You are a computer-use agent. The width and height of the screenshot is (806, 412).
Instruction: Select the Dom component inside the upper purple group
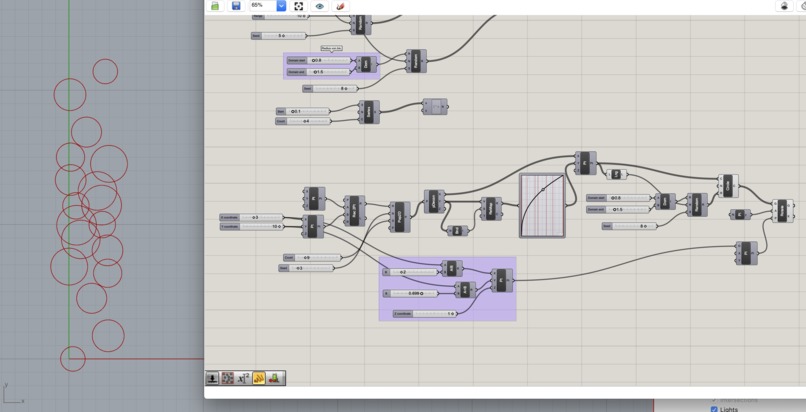point(366,65)
